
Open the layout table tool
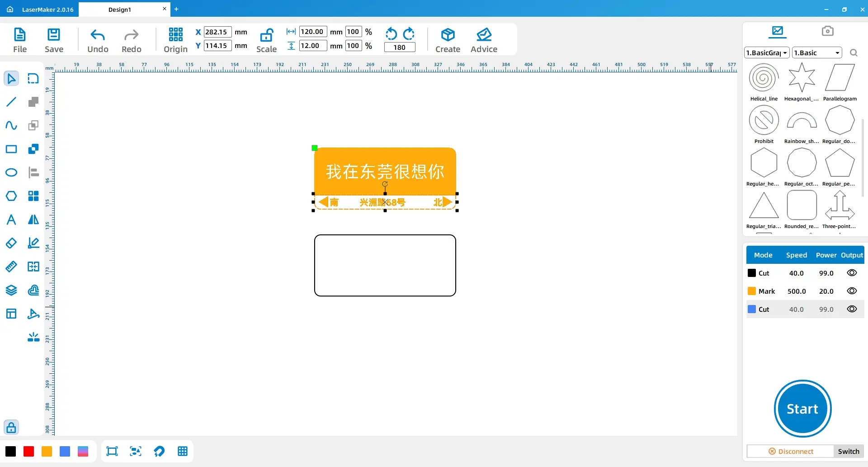(x=11, y=314)
